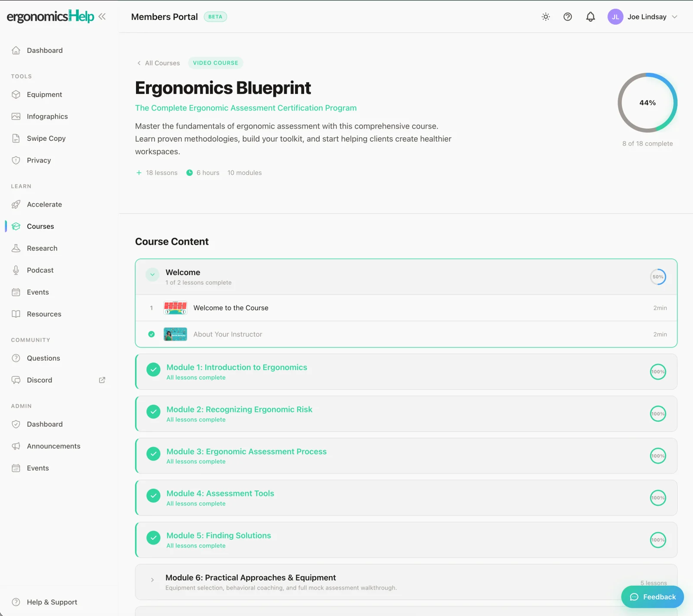Viewport: 693px width, 616px height.
Task: Click the JL user avatar
Action: [x=615, y=17]
